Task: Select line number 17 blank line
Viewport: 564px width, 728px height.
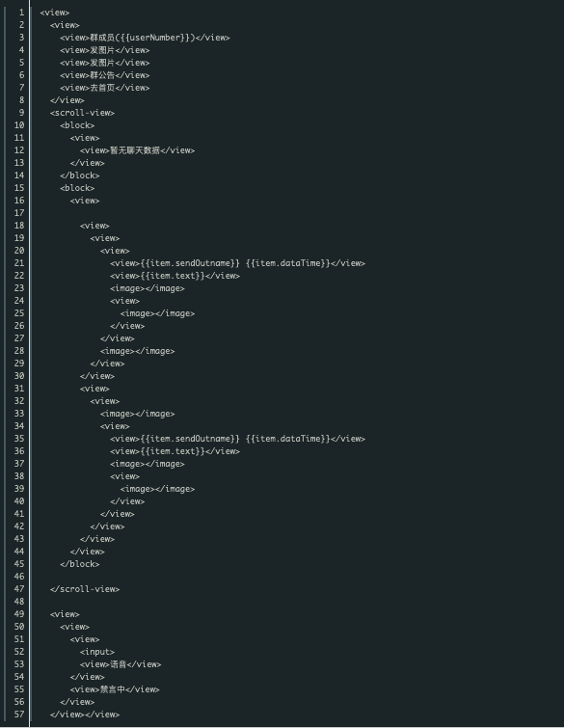Action: [19, 213]
